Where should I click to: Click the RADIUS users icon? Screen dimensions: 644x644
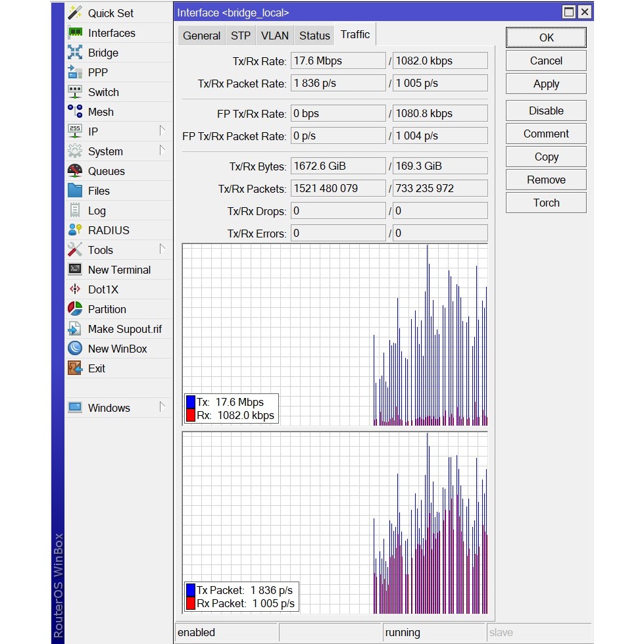click(75, 230)
